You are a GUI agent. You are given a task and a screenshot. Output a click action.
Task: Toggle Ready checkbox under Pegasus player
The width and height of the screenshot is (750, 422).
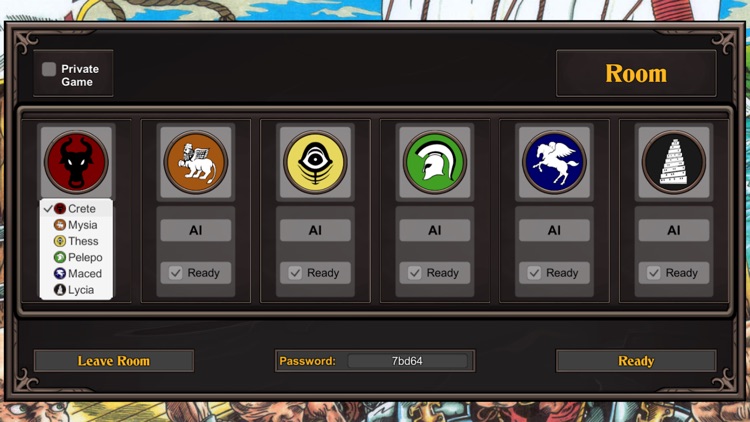click(x=534, y=273)
